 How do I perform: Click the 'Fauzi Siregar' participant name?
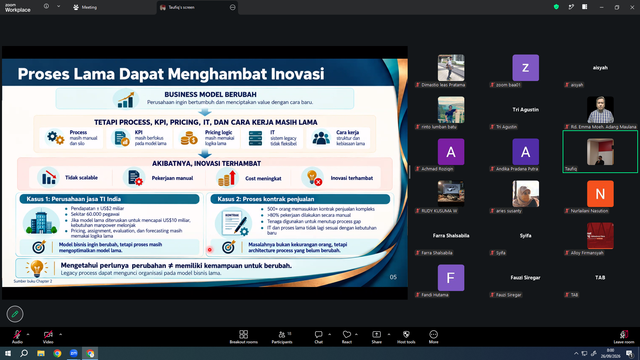pyautogui.click(x=525, y=278)
